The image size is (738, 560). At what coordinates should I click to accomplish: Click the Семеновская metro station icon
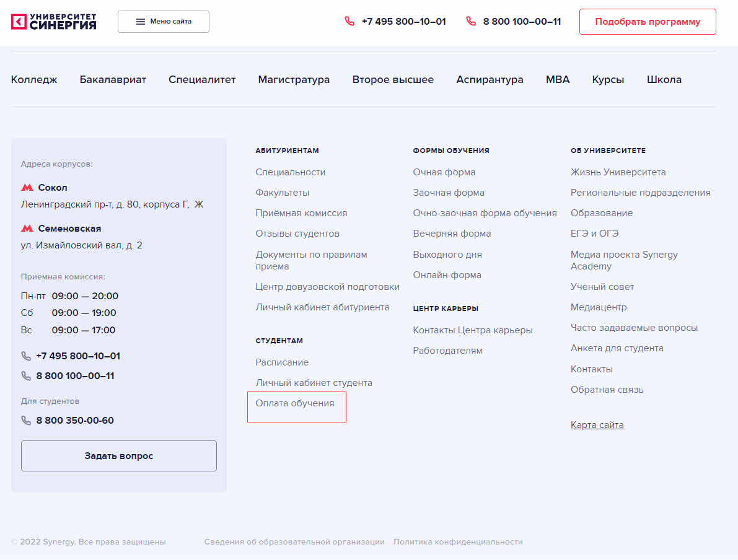[27, 229]
